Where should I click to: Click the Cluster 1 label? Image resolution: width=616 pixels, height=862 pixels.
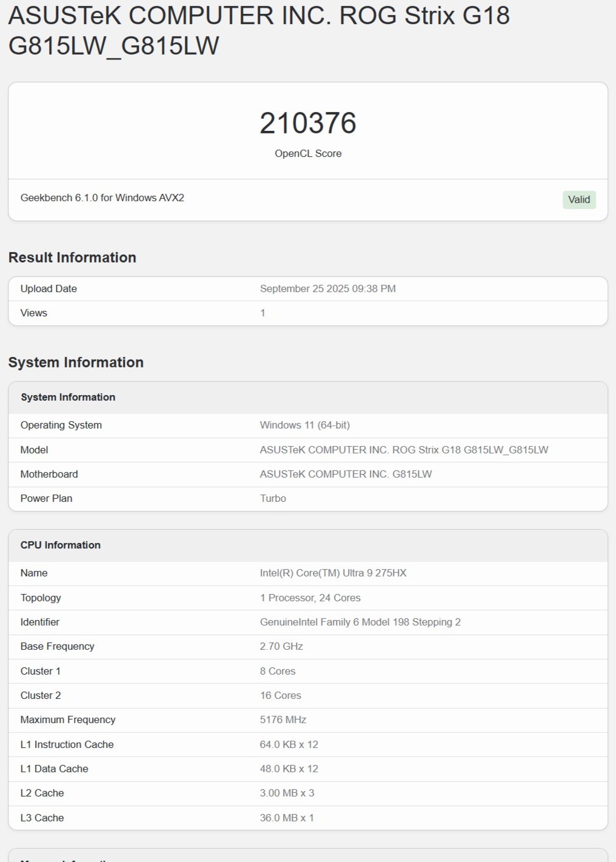pos(41,671)
